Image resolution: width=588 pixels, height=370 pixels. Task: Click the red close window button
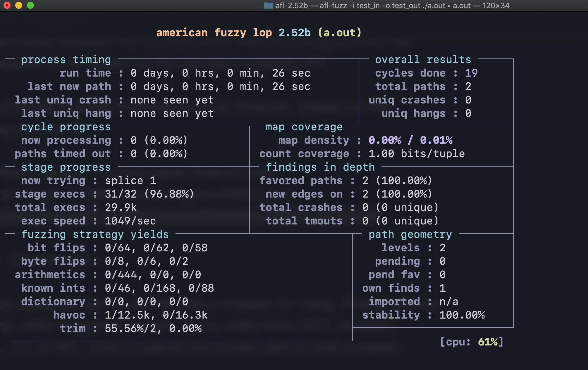7,5
